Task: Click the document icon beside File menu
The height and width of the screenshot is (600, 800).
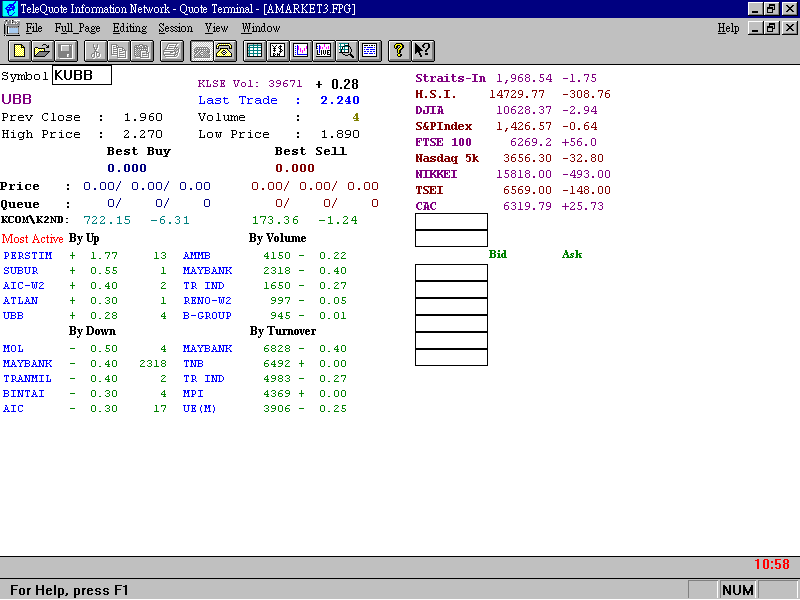Action: pyautogui.click(x=12, y=28)
